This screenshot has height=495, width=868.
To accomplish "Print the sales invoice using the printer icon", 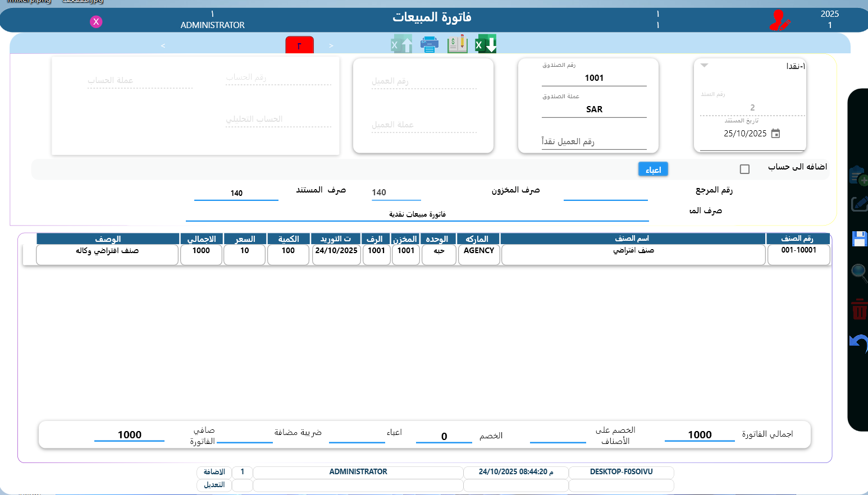I will 430,43.
